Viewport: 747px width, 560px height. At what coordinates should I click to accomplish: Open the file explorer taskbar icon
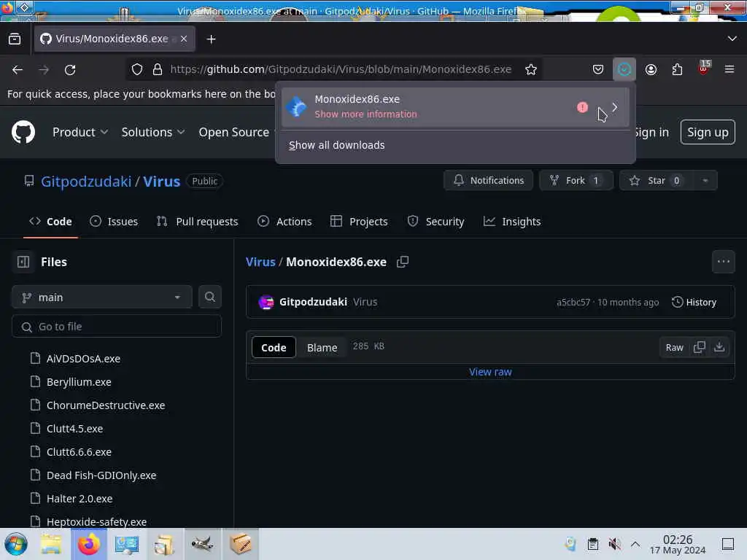[x=51, y=544]
